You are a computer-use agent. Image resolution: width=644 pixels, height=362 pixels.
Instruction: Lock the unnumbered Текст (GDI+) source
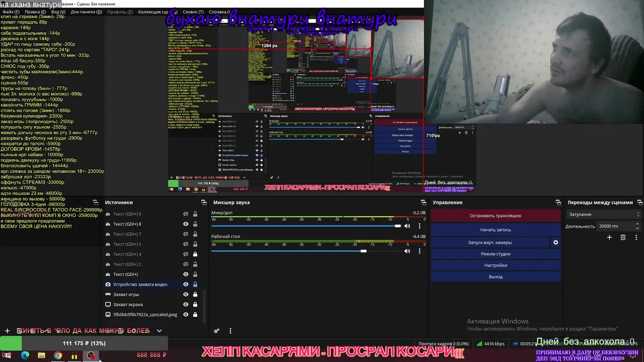pos(195,275)
